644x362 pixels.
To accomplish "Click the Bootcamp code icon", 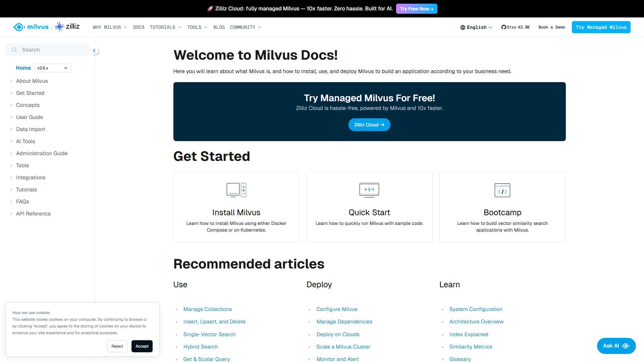I will tap(502, 190).
